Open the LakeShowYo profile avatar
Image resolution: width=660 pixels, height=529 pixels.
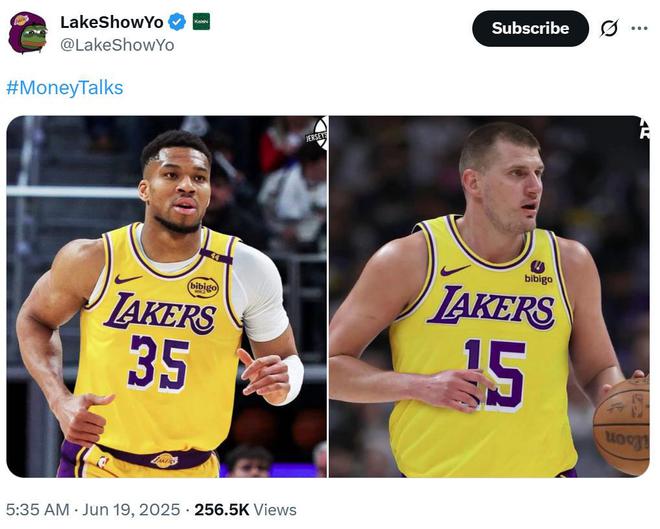[x=27, y=32]
